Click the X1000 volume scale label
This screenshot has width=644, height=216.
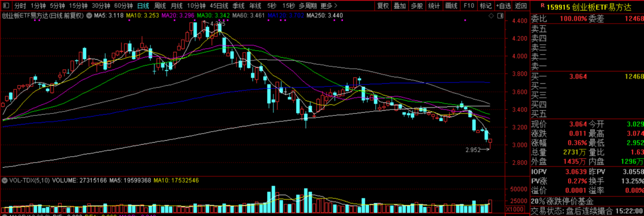coord(514,209)
